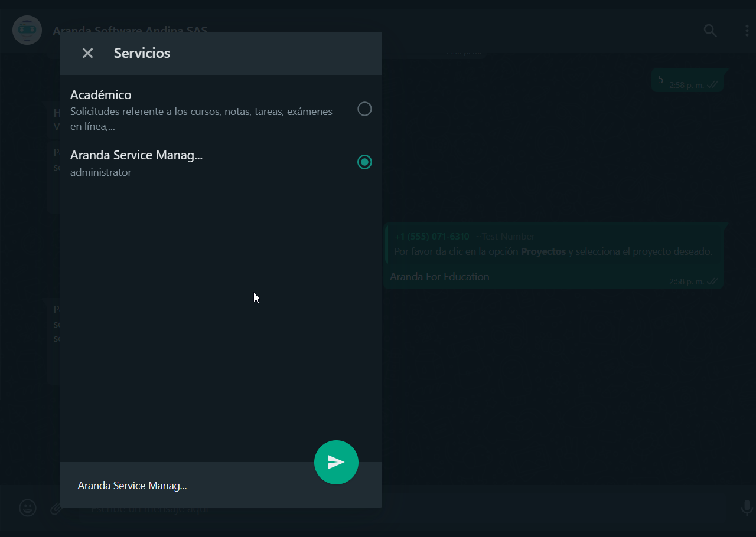
Task: Click the quoted +1 (555) 071-6310 number
Action: (x=432, y=237)
